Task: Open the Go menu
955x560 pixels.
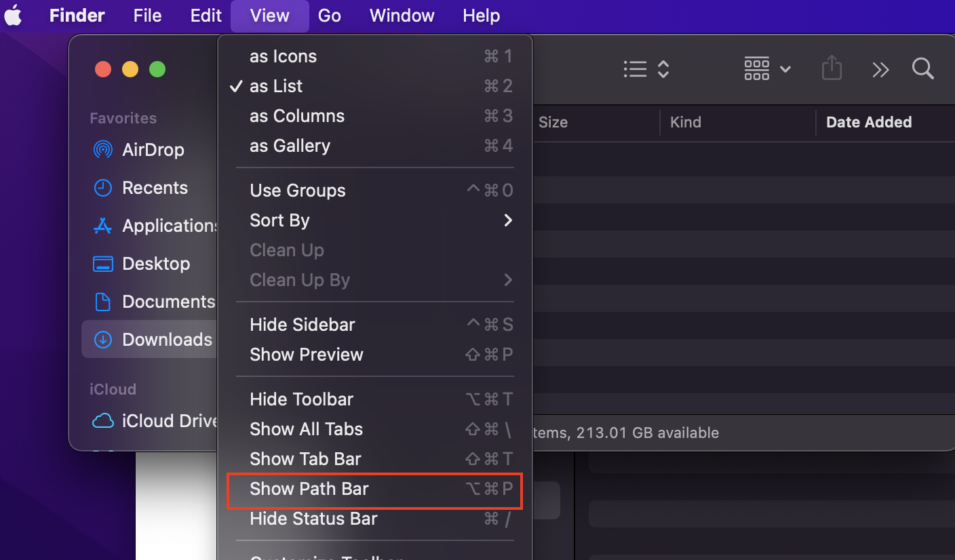Action: [x=330, y=16]
